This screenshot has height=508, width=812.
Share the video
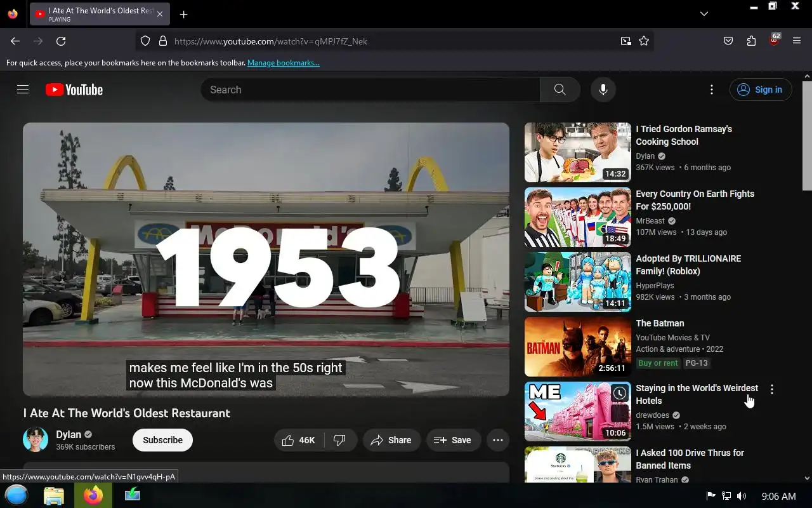click(x=391, y=440)
